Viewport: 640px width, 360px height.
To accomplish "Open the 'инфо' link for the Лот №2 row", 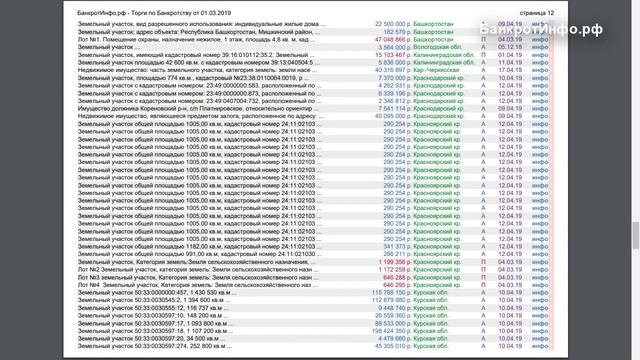I will point(540,270).
